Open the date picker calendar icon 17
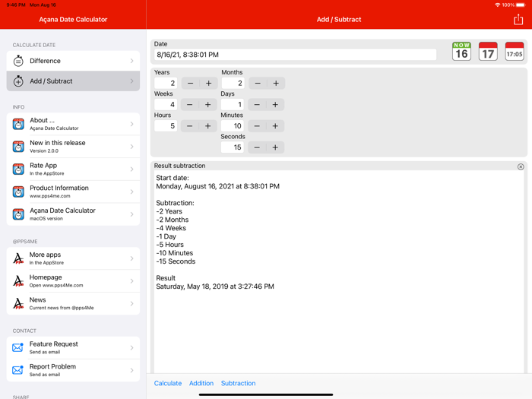This screenshot has height=399, width=532. click(x=488, y=51)
